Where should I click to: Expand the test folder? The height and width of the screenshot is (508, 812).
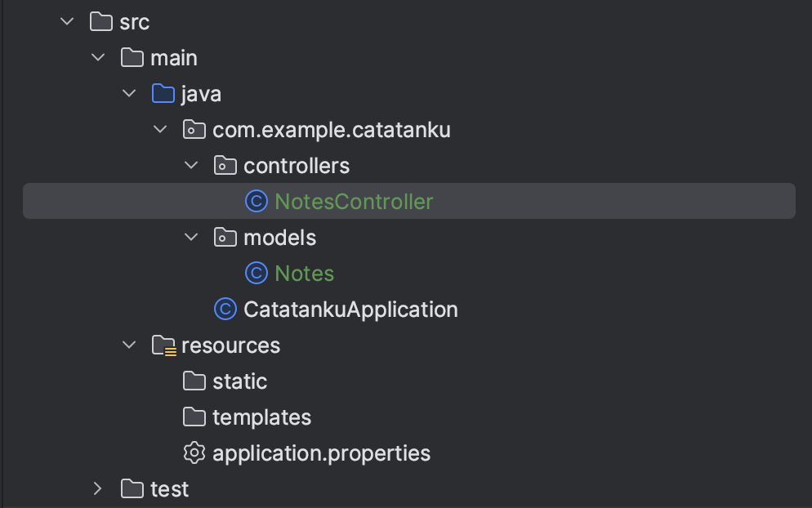click(x=97, y=489)
